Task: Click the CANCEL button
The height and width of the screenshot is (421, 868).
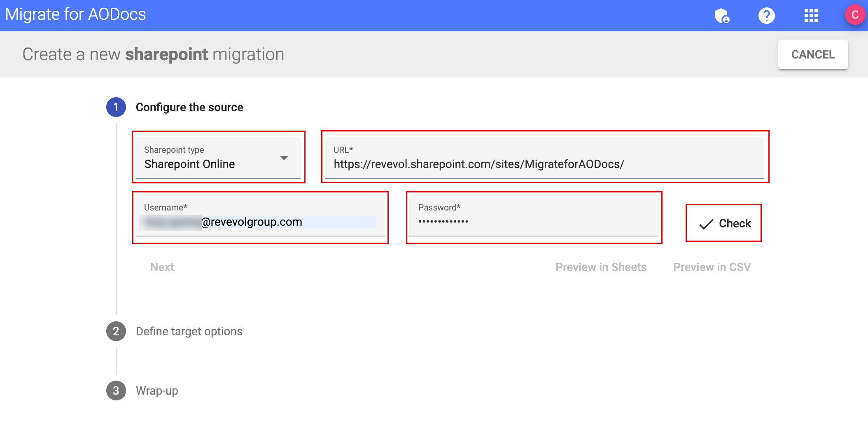Action: (x=812, y=54)
